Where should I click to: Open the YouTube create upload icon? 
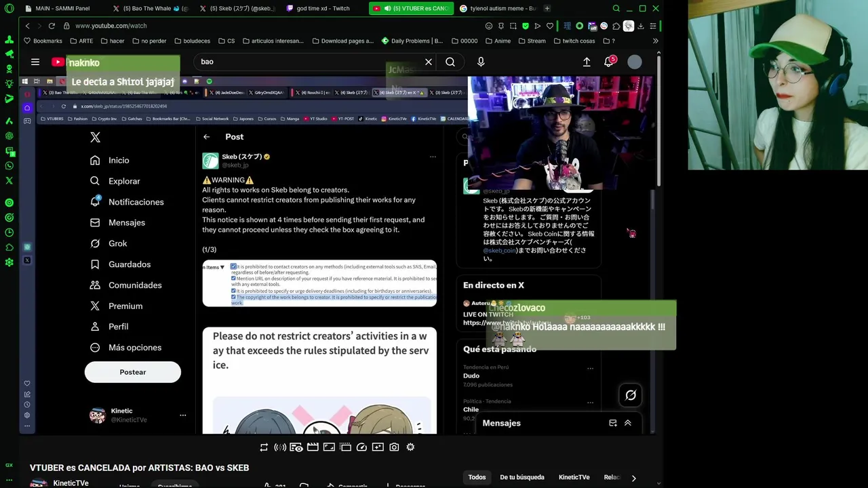587,62
